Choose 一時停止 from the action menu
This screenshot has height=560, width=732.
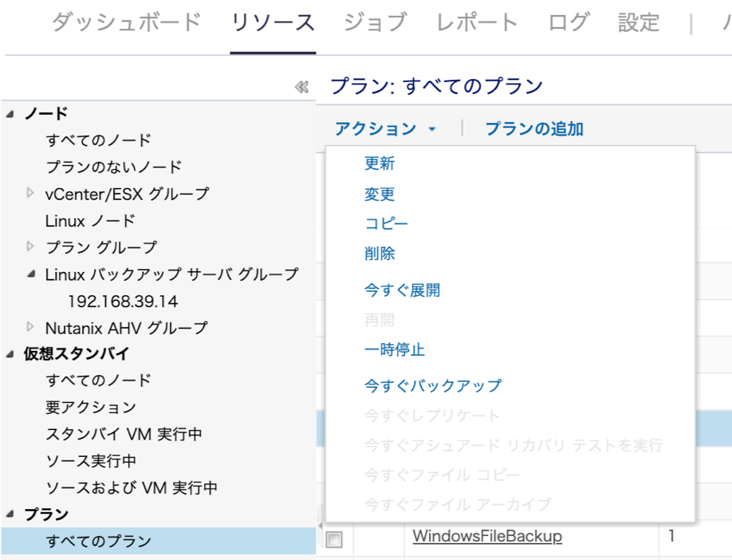[395, 350]
